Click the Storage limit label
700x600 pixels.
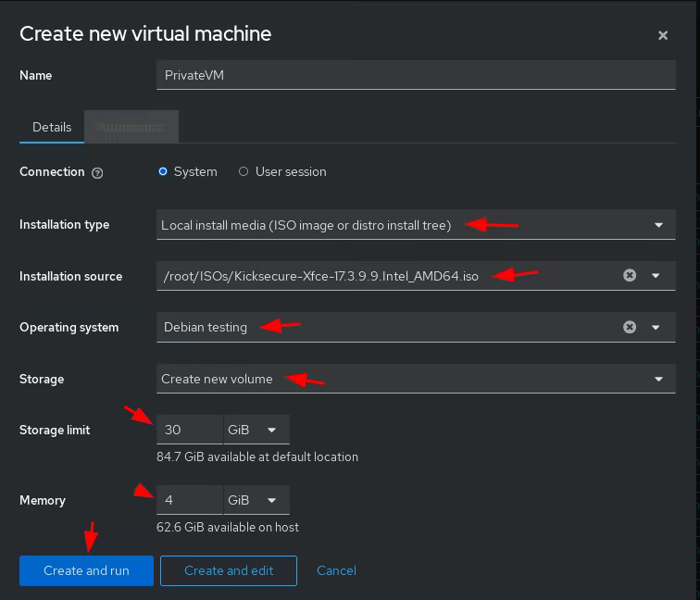[x=55, y=430]
